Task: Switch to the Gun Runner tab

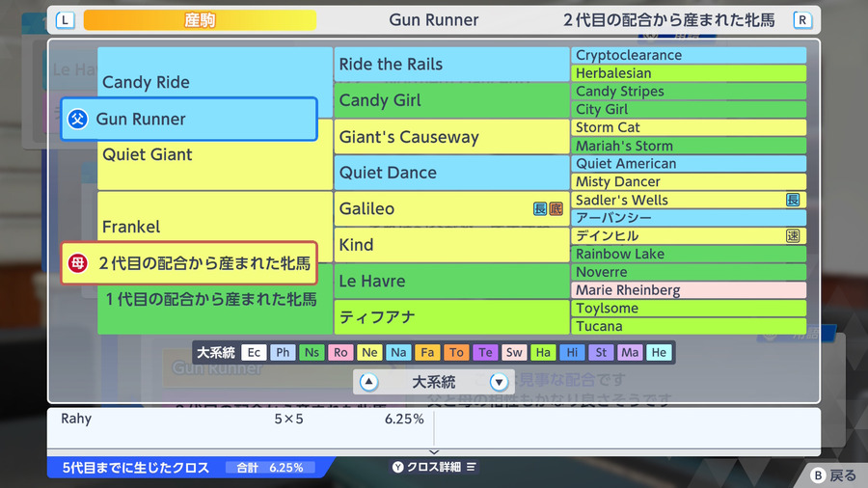Action: click(433, 20)
